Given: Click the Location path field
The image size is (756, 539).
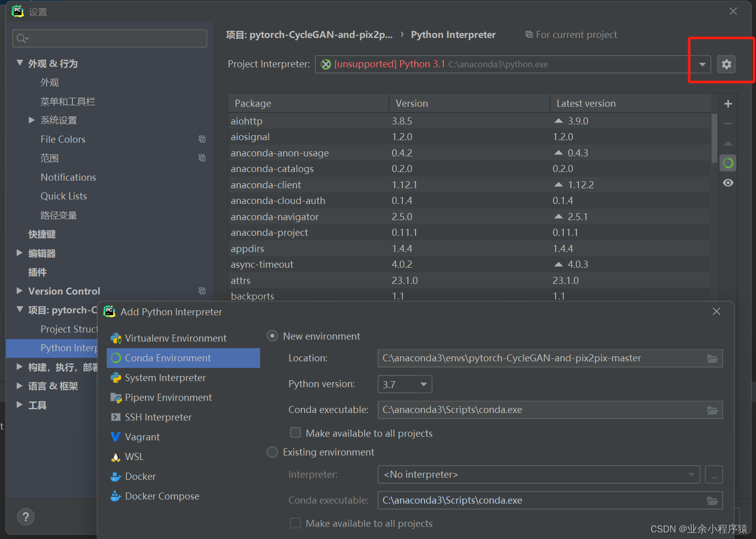Looking at the screenshot, I should click(x=550, y=358).
